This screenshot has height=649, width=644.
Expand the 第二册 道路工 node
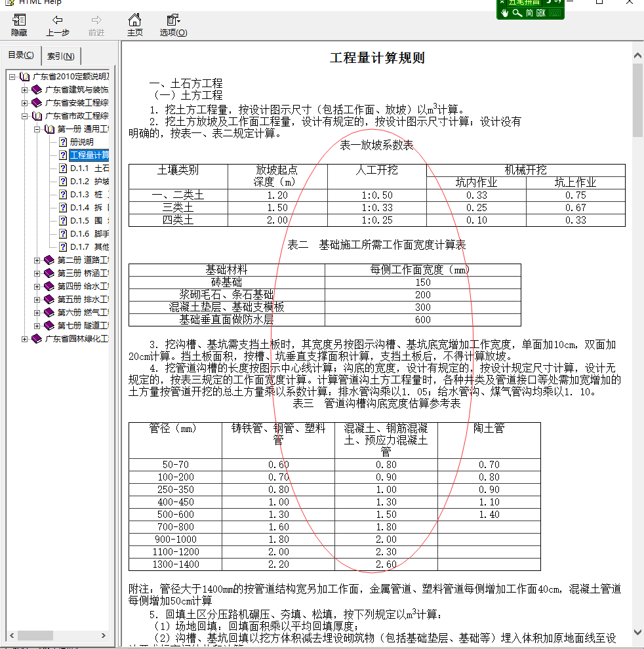click(x=37, y=260)
